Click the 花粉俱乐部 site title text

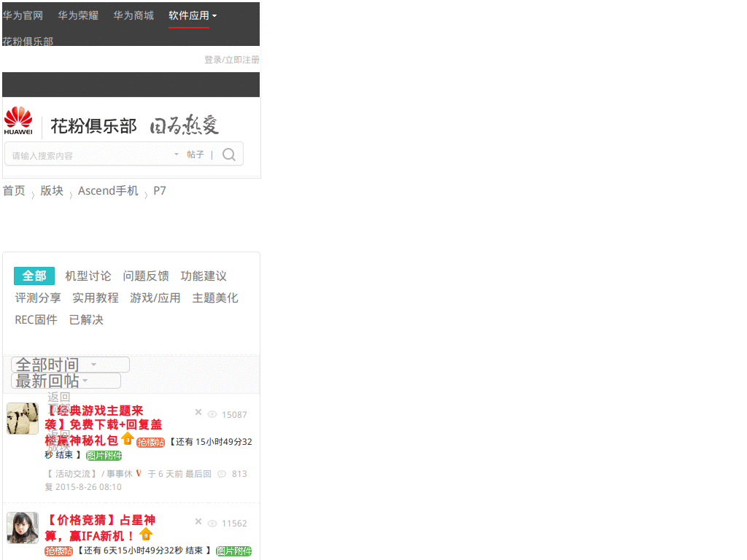tap(93, 126)
